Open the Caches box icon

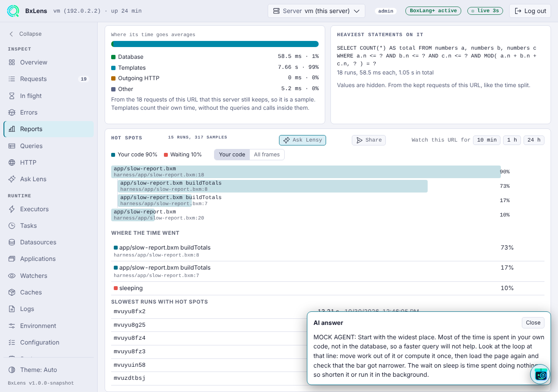click(12, 292)
